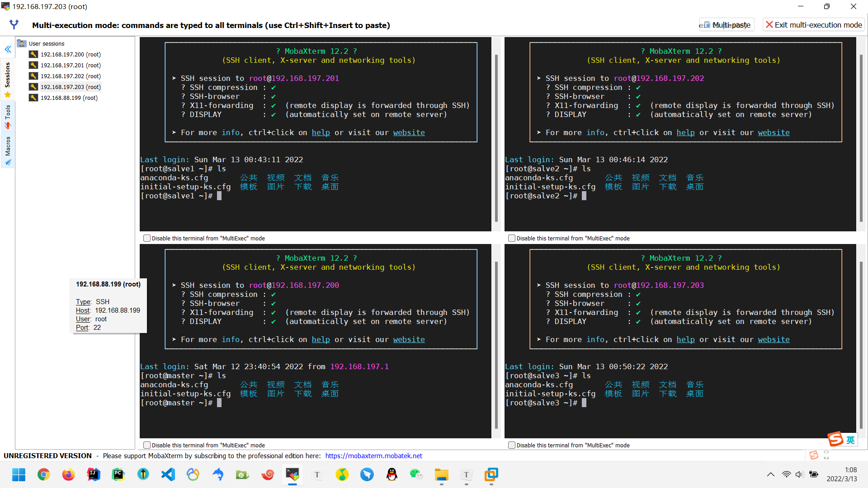
Task: Click the multi-execution fork icon
Action: (x=14, y=24)
